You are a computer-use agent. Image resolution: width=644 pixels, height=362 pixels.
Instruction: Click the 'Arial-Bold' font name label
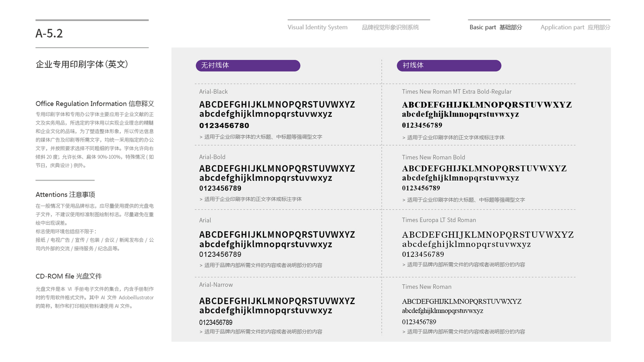click(212, 157)
